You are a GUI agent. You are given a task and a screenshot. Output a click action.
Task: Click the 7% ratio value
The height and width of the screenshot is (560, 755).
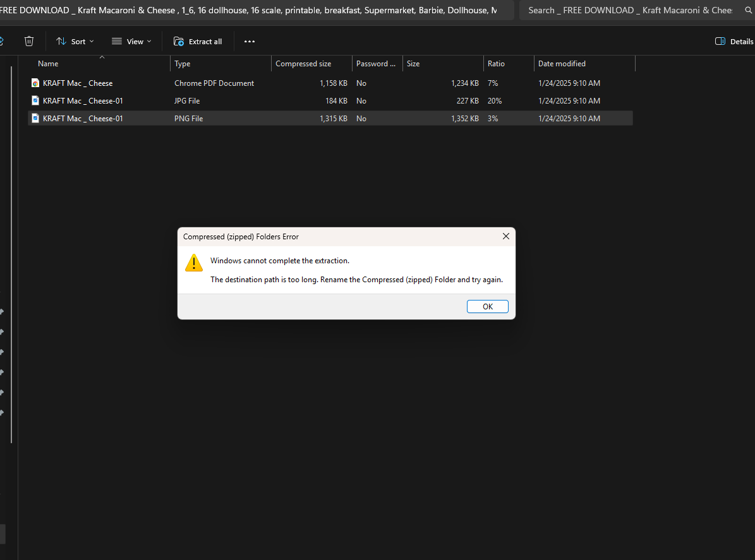[493, 83]
